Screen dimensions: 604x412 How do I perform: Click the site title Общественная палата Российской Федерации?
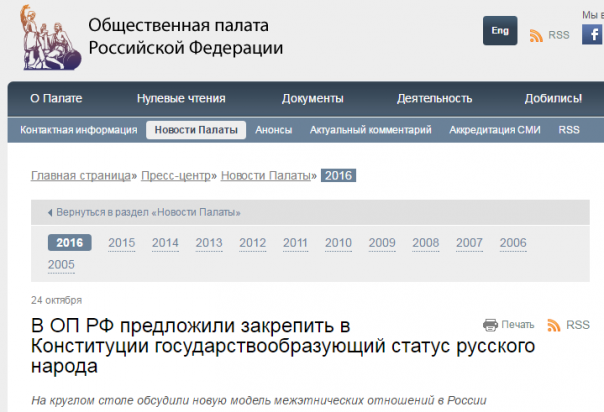tap(186, 37)
